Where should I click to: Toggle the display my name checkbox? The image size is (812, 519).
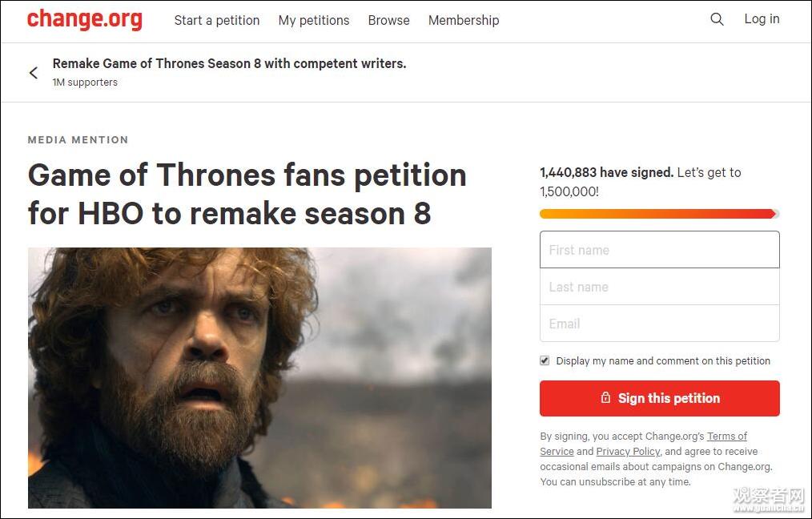(545, 360)
